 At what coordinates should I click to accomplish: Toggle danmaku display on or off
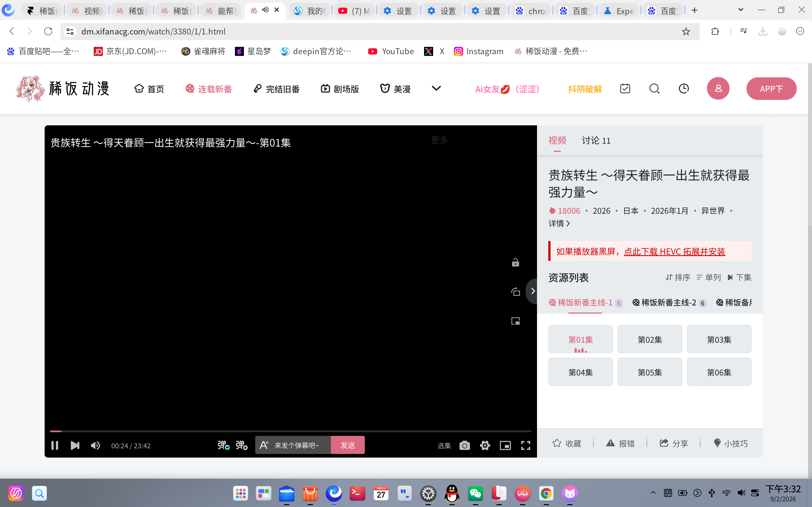tap(224, 445)
